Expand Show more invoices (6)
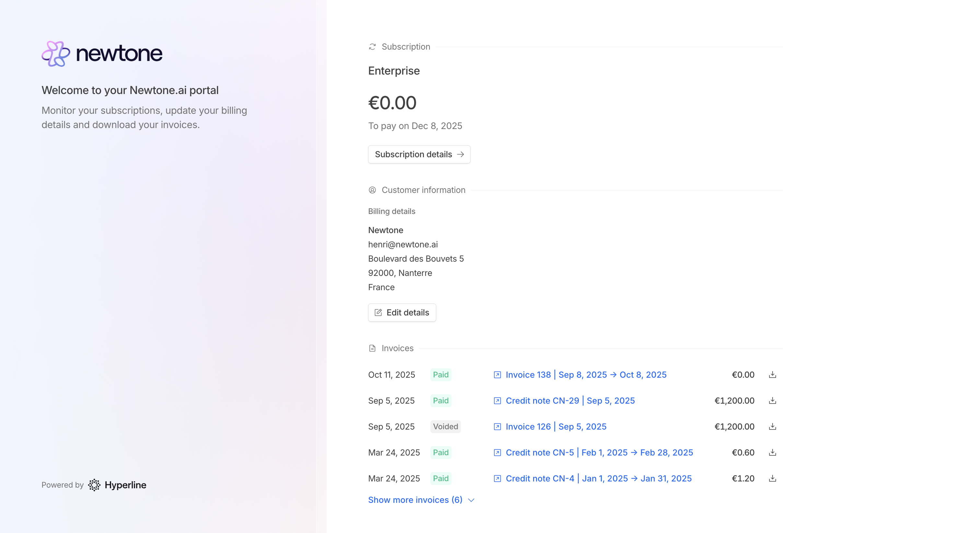Viewport: 980px width, 533px height. pos(415,500)
